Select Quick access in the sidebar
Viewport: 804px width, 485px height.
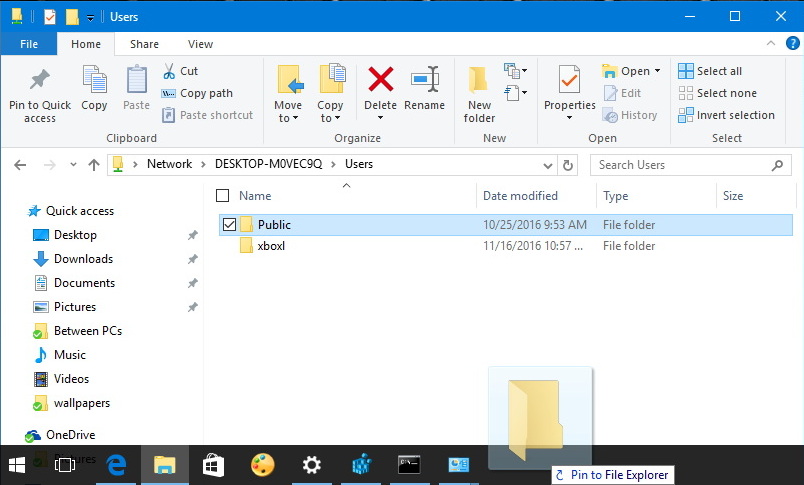tap(79, 211)
